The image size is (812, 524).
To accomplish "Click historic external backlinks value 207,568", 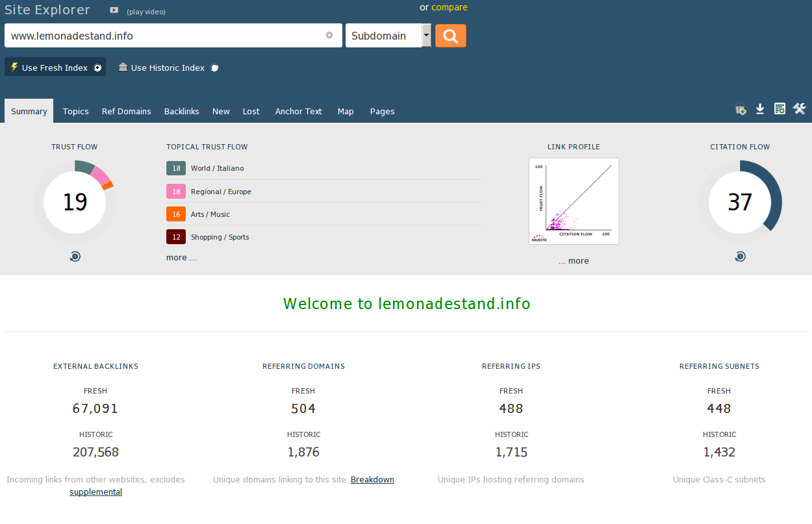I will [95, 452].
